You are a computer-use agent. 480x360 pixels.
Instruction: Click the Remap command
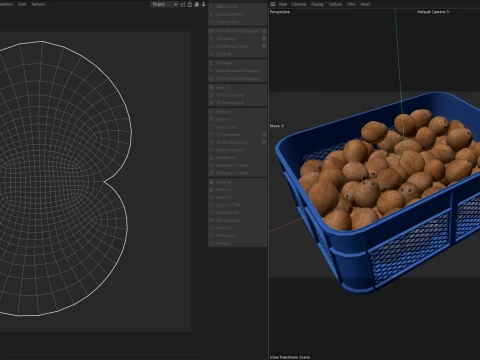click(x=237, y=243)
